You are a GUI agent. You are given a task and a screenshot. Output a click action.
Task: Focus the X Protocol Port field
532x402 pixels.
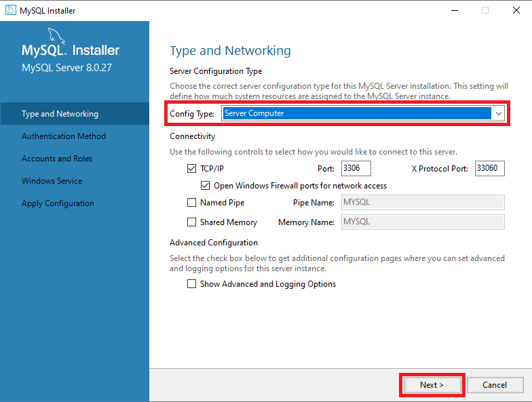click(x=489, y=168)
